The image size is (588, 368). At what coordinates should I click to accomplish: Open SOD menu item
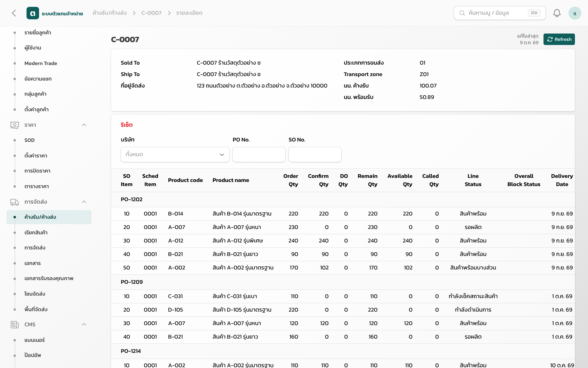(x=29, y=140)
